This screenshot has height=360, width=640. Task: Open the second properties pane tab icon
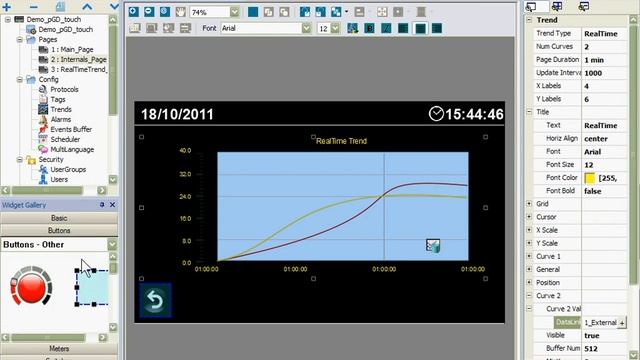point(557,7)
